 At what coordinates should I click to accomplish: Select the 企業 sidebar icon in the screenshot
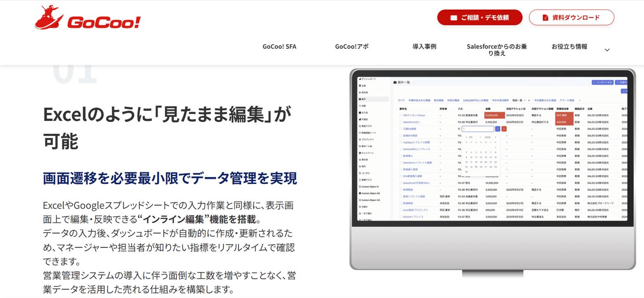point(360,86)
